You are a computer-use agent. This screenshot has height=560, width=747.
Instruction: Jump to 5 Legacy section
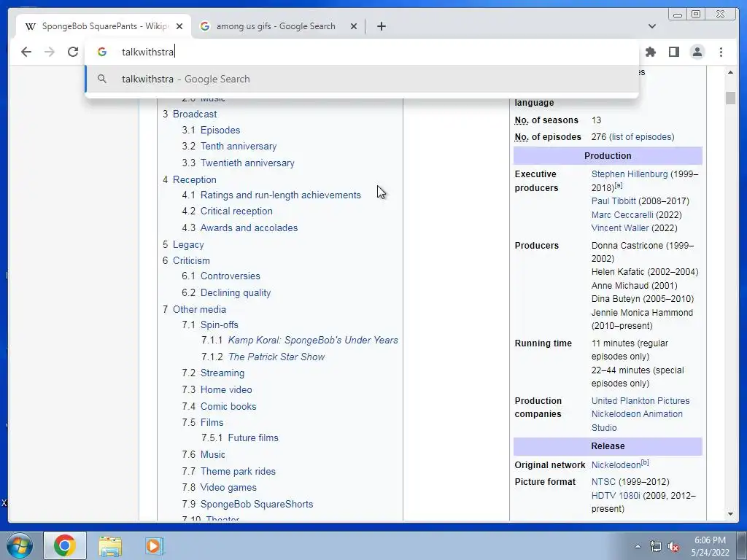188,244
